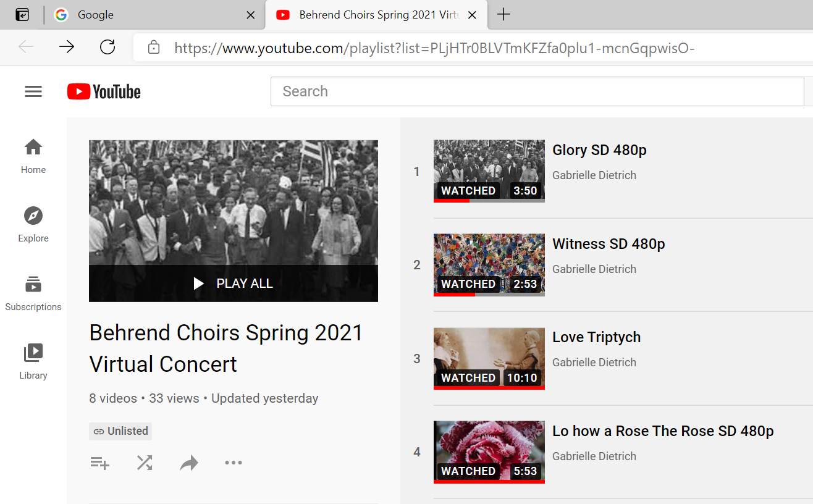The height and width of the screenshot is (504, 813).
Task: Save the playlist using the add icon
Action: (x=100, y=462)
